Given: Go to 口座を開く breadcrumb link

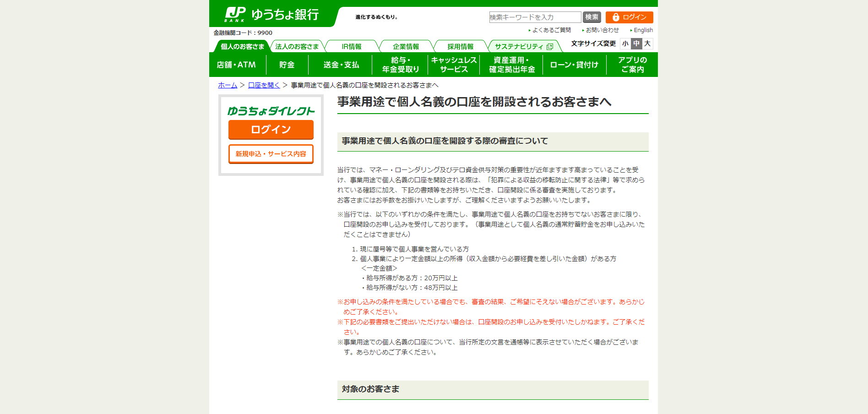Looking at the screenshot, I should pos(264,85).
